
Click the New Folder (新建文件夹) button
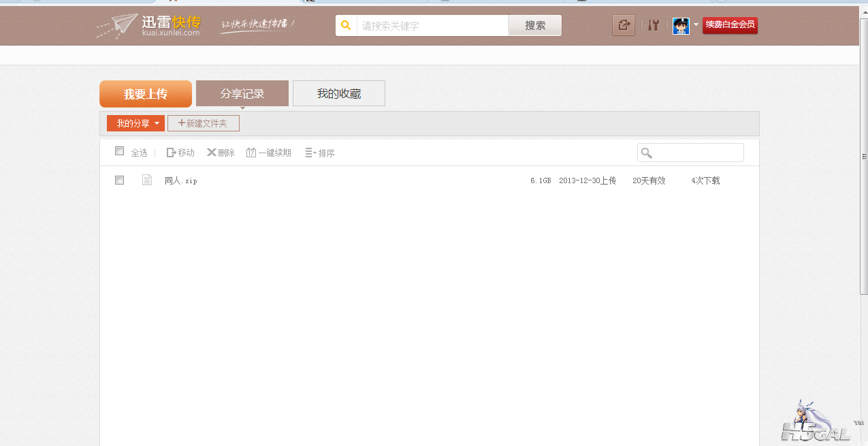pos(203,123)
